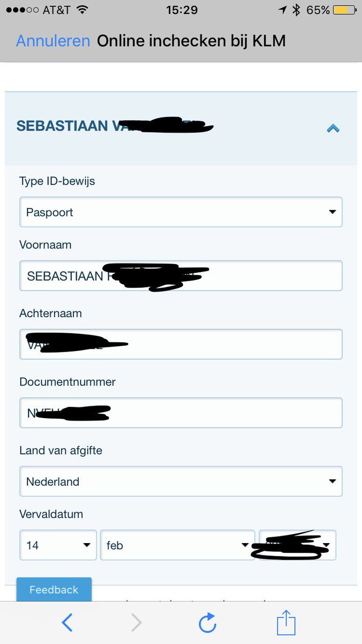
Task: Focus the Documentnummer input field
Action: (181, 413)
